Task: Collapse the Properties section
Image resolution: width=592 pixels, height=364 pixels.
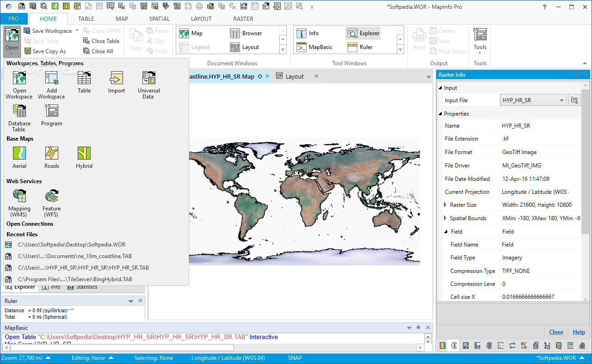Action: tap(440, 114)
